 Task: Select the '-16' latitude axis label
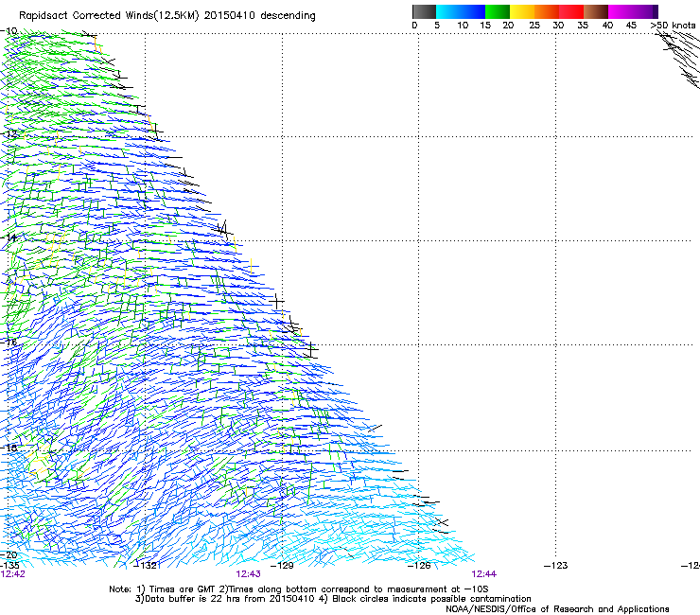(x=9, y=343)
